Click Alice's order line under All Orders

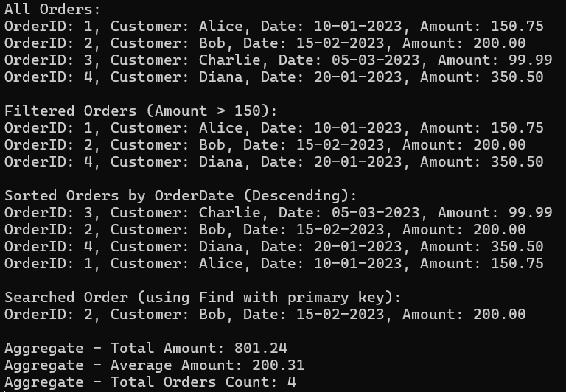274,27
